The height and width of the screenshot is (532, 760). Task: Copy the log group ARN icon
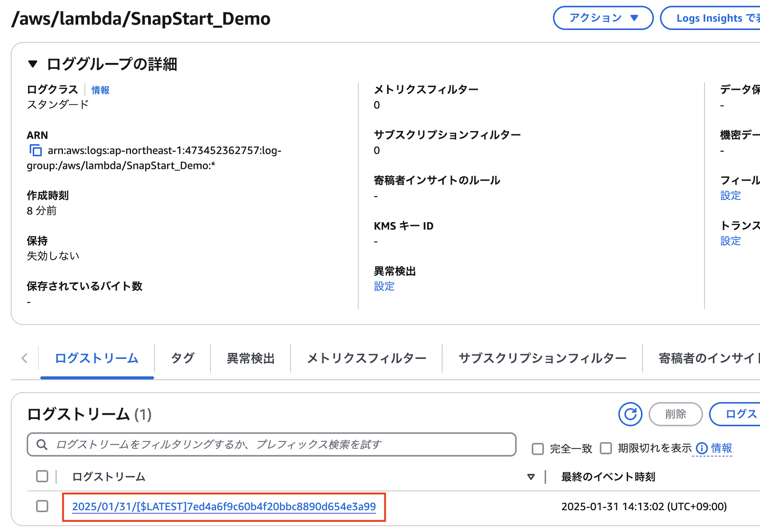point(35,150)
